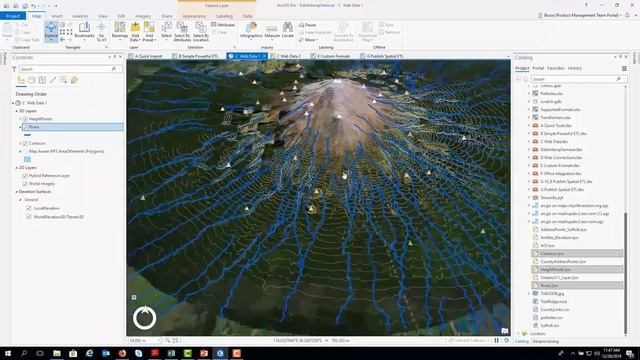Toggle HeightPoints layer visibility checkbox
Viewport: 640px width, 360px height.
point(25,119)
